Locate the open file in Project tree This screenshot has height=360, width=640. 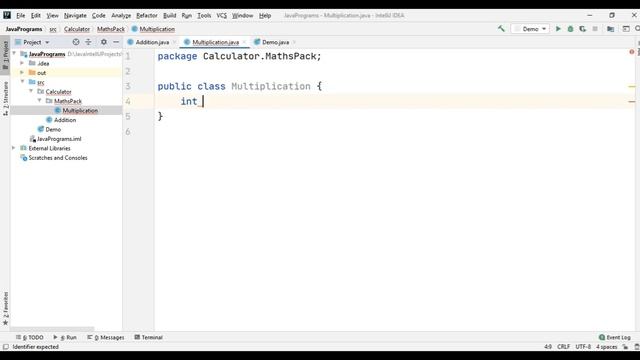coord(76,42)
